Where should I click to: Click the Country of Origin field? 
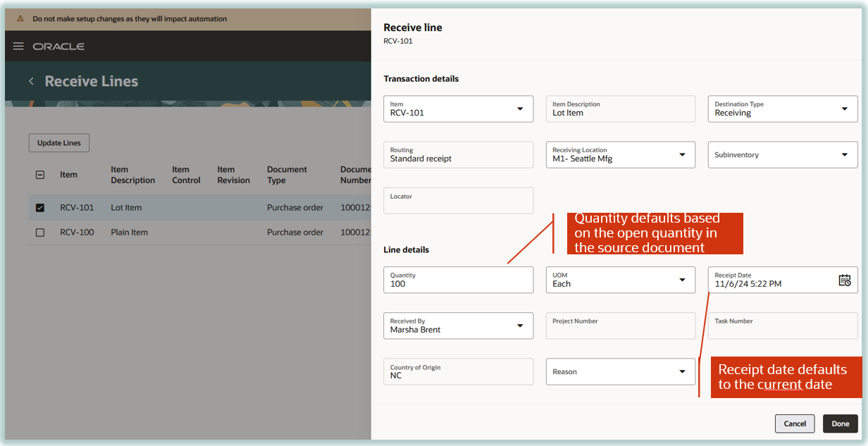click(459, 371)
